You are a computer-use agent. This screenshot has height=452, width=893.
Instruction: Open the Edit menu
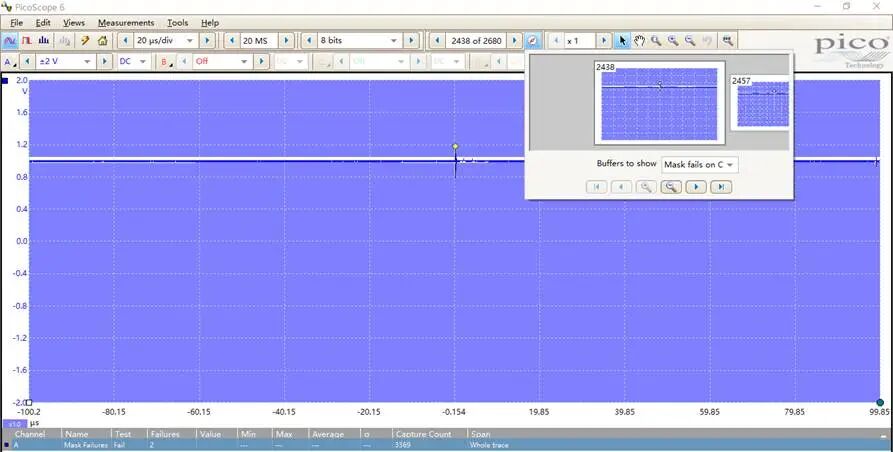tap(43, 23)
